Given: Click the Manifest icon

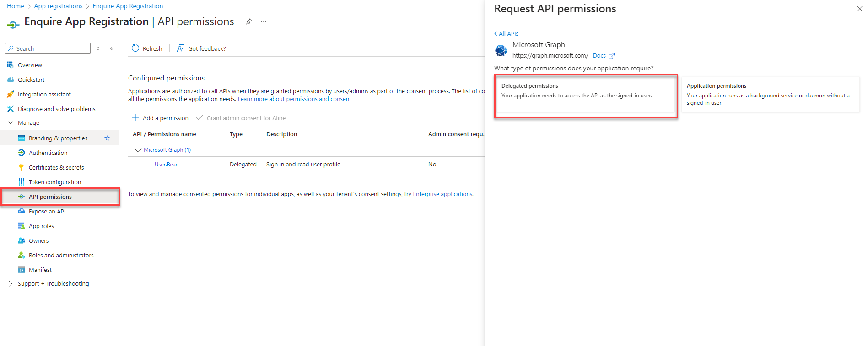Looking at the screenshot, I should coord(21,270).
